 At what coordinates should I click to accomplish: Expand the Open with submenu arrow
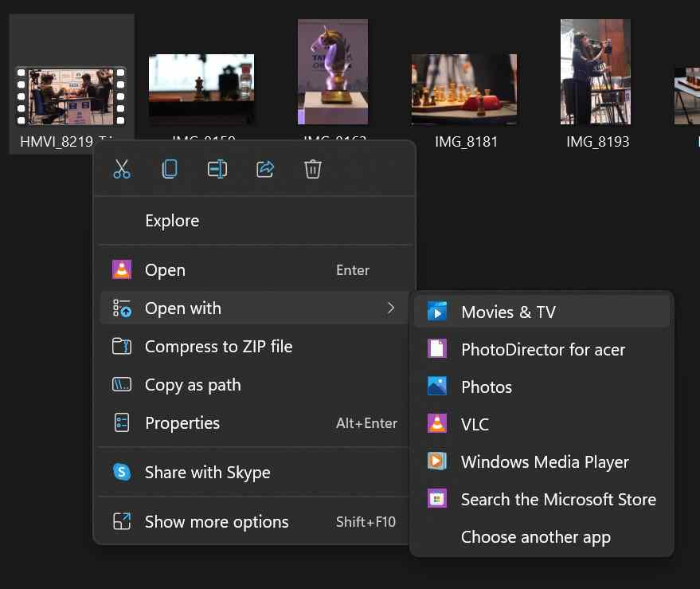pos(391,308)
